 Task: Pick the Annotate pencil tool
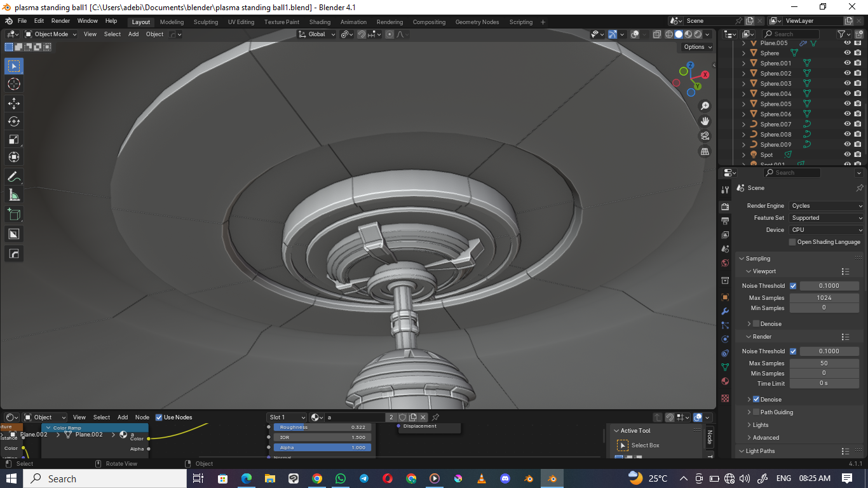14,177
